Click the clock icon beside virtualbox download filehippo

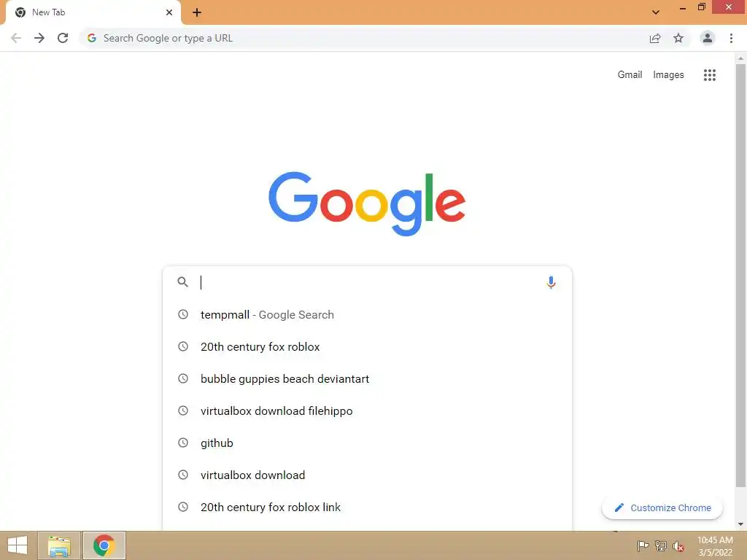(x=183, y=411)
